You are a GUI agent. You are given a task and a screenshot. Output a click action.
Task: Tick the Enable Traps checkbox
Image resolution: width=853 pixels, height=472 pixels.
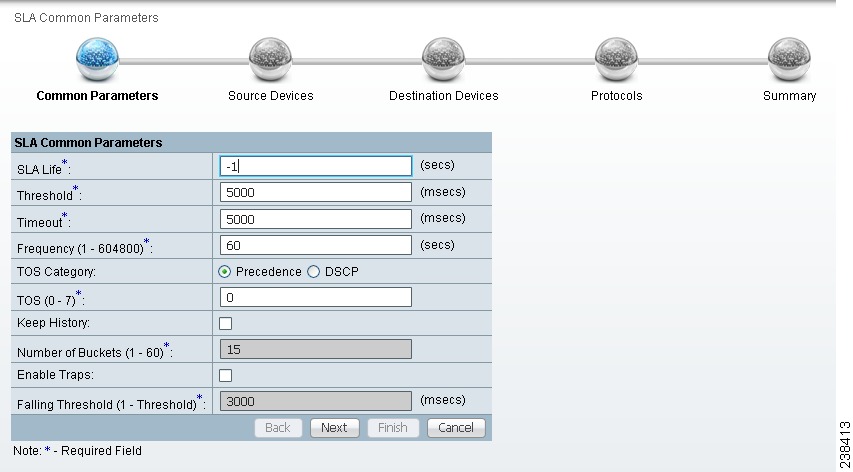(225, 375)
